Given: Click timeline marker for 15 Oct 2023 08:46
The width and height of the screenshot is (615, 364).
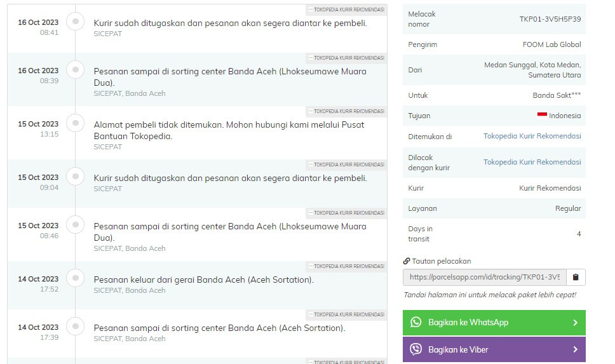Looking at the screenshot, I should click(x=76, y=224).
